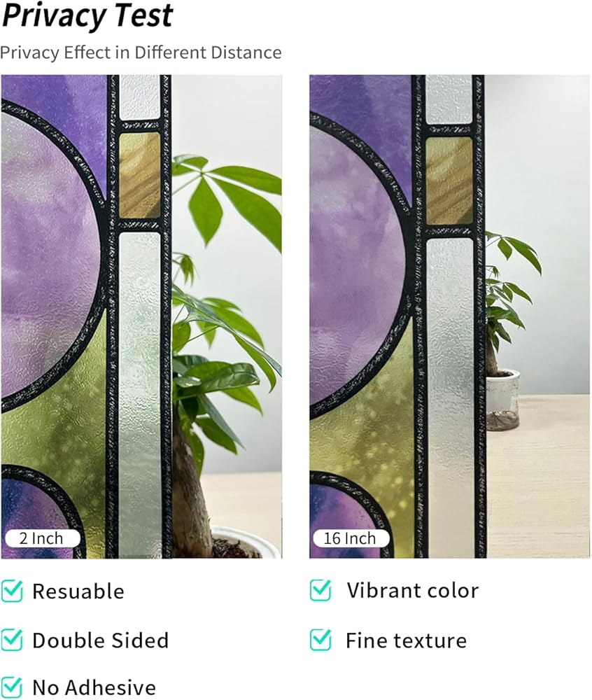Click the large purple circle in left photo

point(50,255)
